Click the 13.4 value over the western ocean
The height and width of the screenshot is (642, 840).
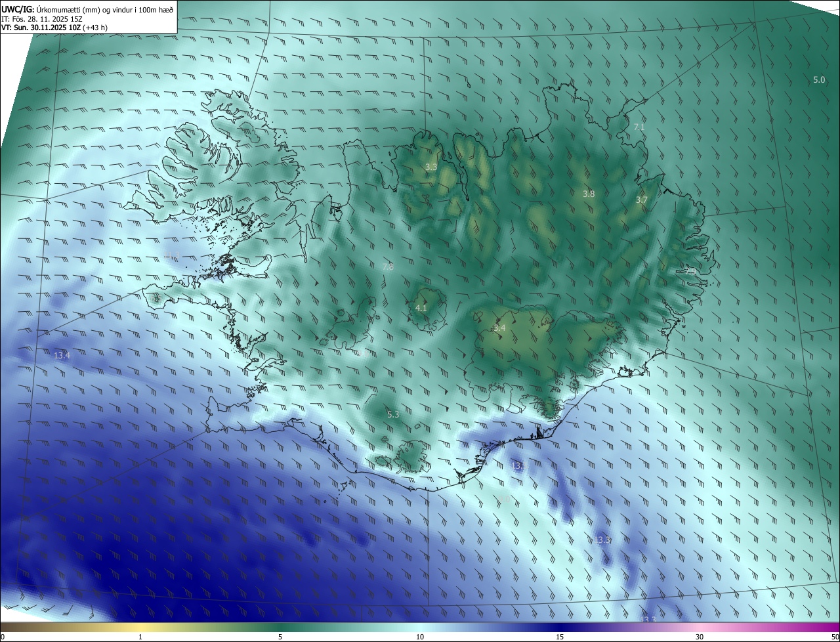[x=62, y=355]
